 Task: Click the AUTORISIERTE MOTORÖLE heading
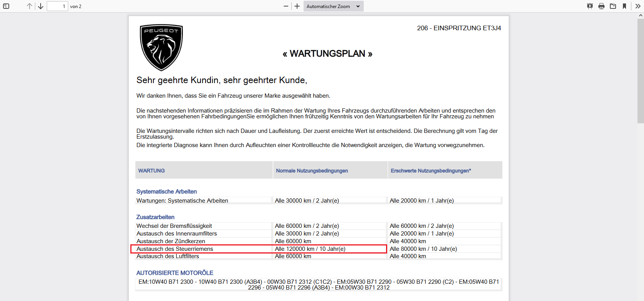tap(175, 273)
